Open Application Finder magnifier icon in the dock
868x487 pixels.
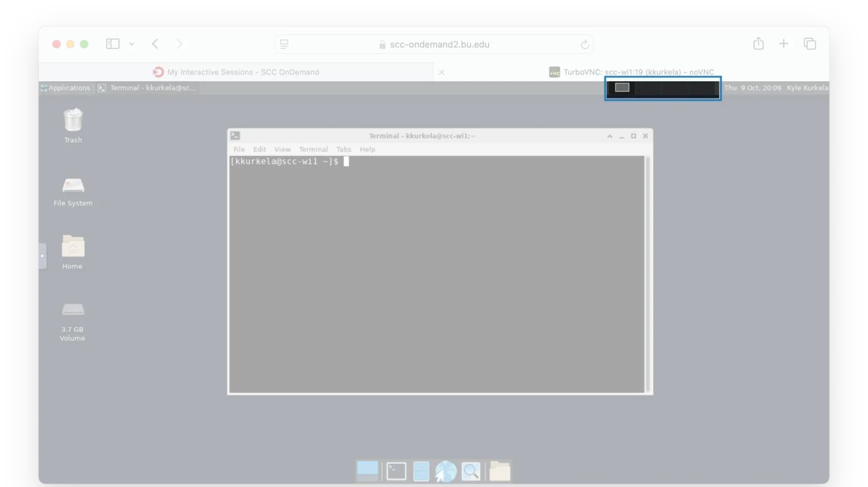pyautogui.click(x=471, y=472)
